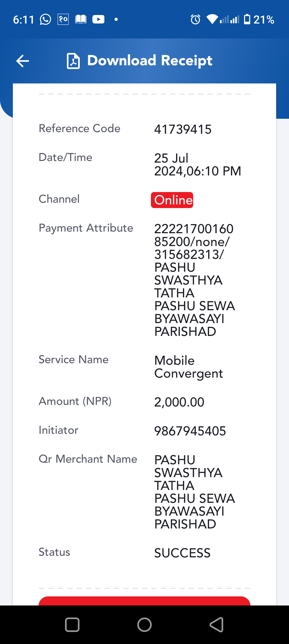Screen dimensions: 289x644
Task: Tap the Mobile Convergent service name
Action: [x=188, y=367]
